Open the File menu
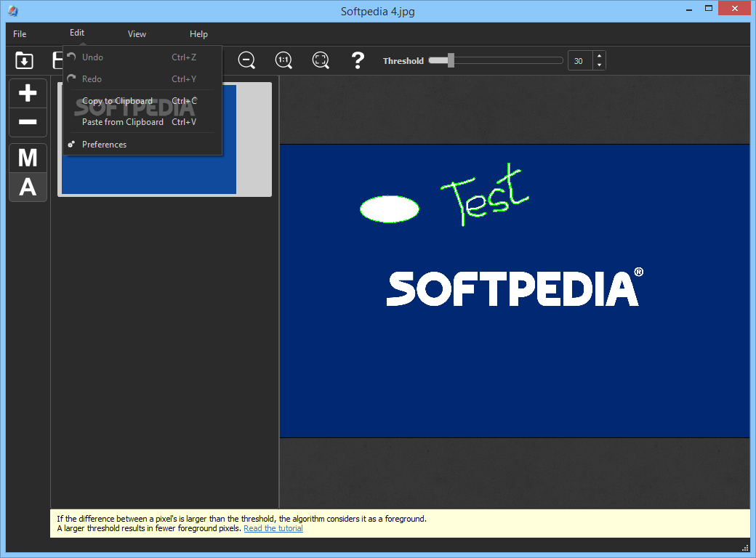The image size is (756, 558). (x=20, y=33)
